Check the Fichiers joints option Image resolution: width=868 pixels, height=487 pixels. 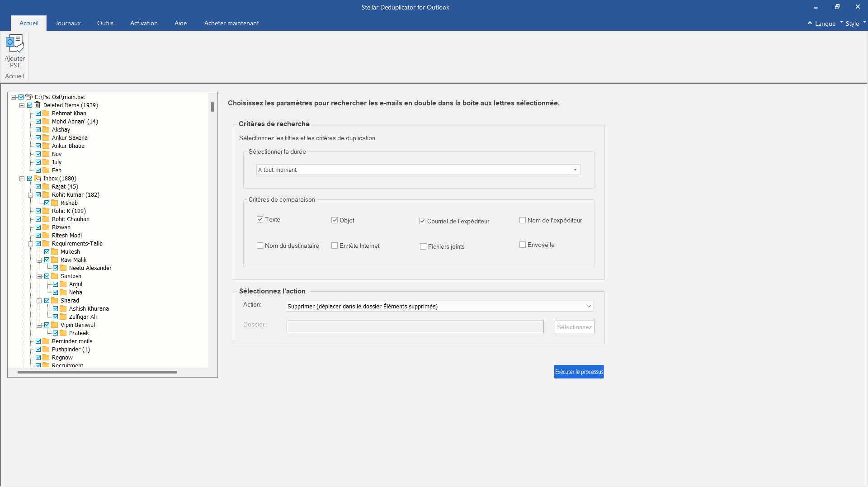(x=423, y=246)
